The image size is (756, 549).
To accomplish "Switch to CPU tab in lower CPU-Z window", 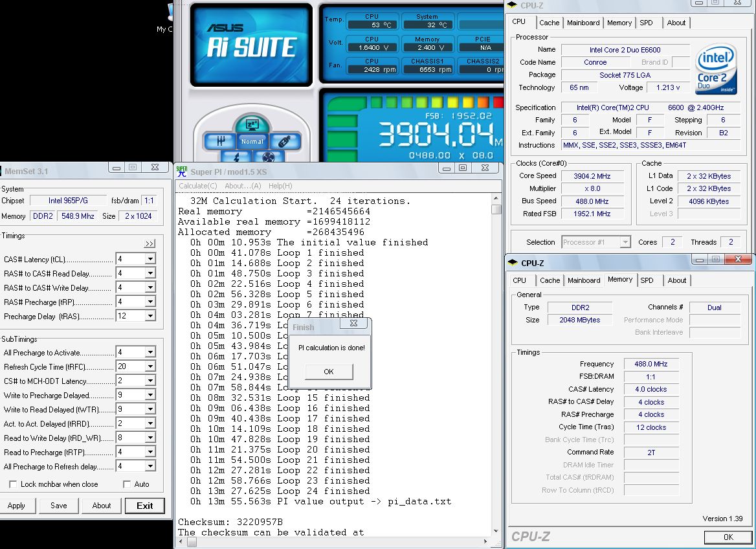I will [519, 280].
